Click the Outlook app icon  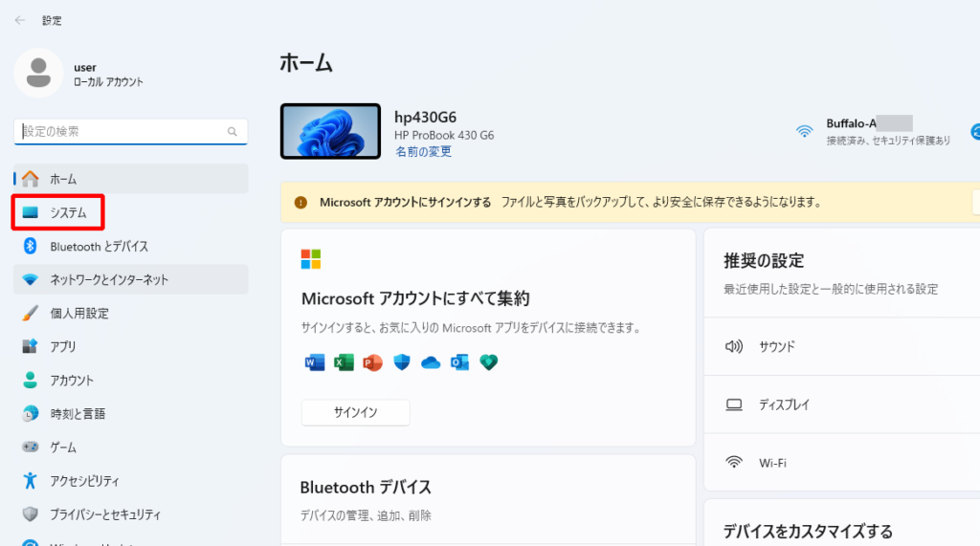(x=460, y=362)
